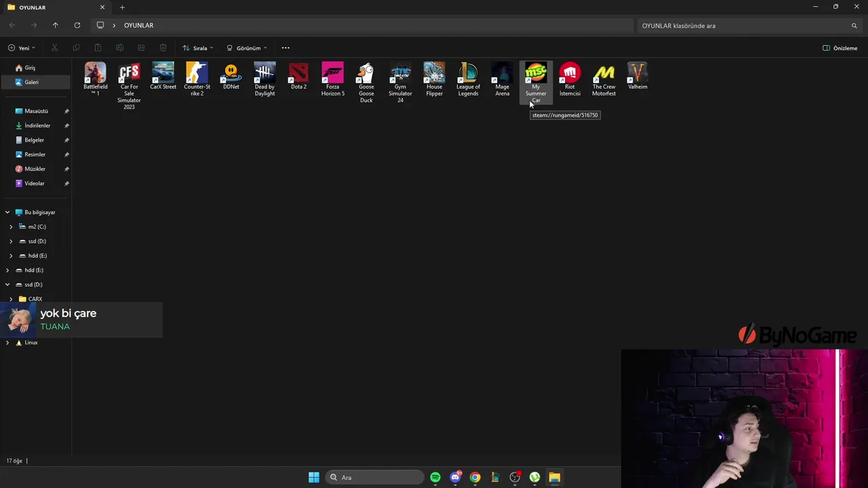Pick the Gym Simulator 24 icon

[x=400, y=83]
